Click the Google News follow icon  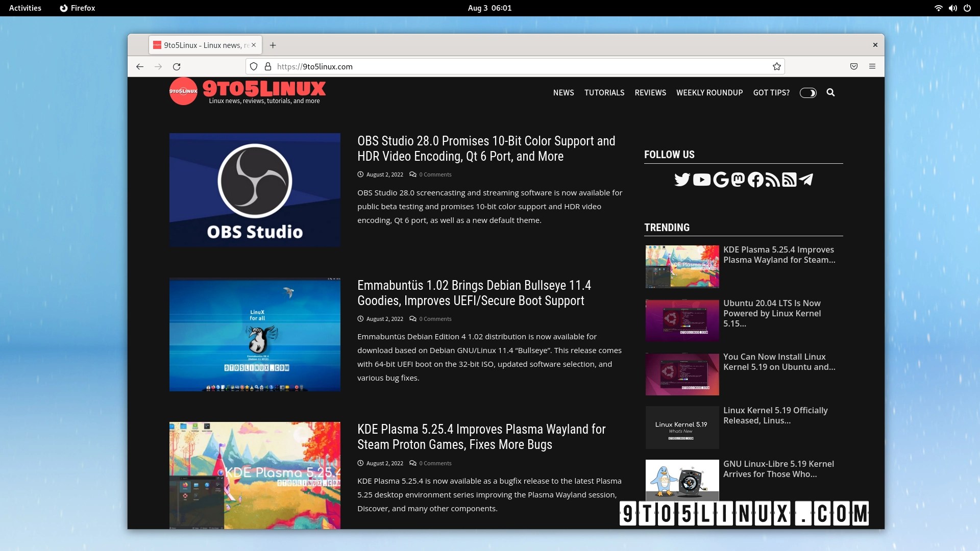point(720,180)
